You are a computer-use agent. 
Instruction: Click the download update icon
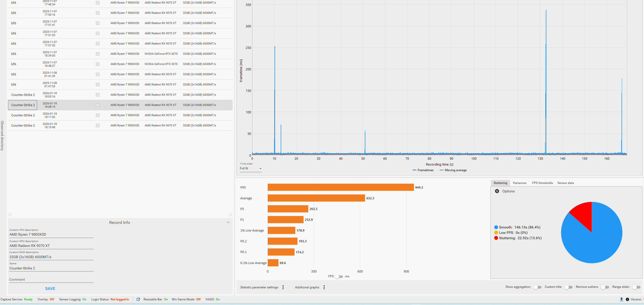click(x=621, y=299)
